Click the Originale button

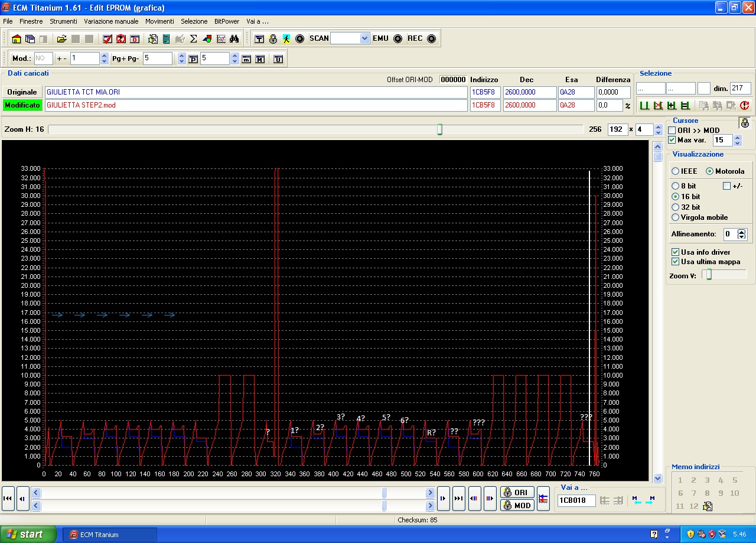(x=22, y=92)
